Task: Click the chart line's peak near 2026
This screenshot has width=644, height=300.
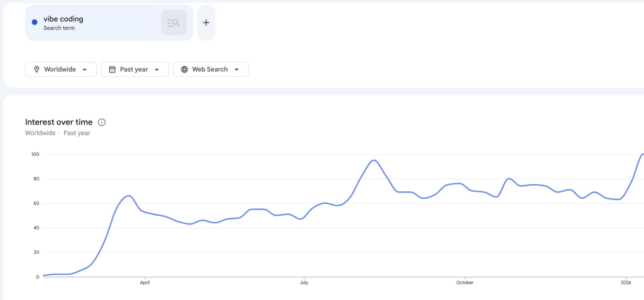Action: tap(641, 154)
